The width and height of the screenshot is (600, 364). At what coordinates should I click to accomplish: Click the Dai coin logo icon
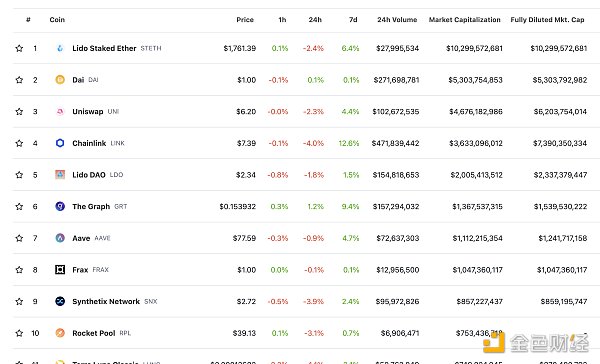pyautogui.click(x=60, y=80)
